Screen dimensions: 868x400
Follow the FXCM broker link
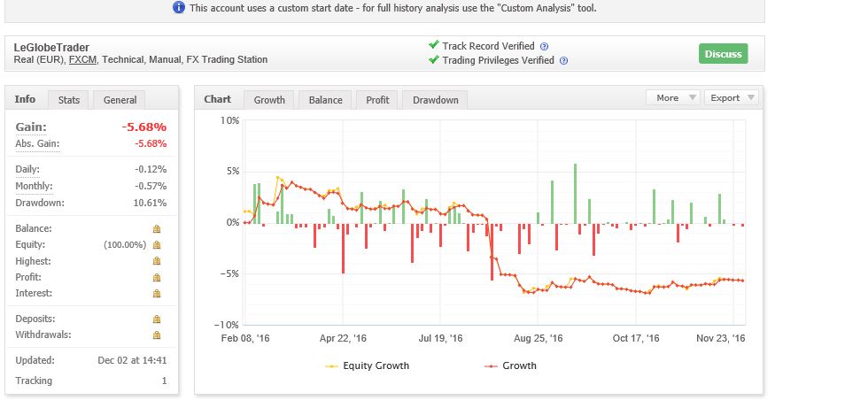(x=83, y=60)
